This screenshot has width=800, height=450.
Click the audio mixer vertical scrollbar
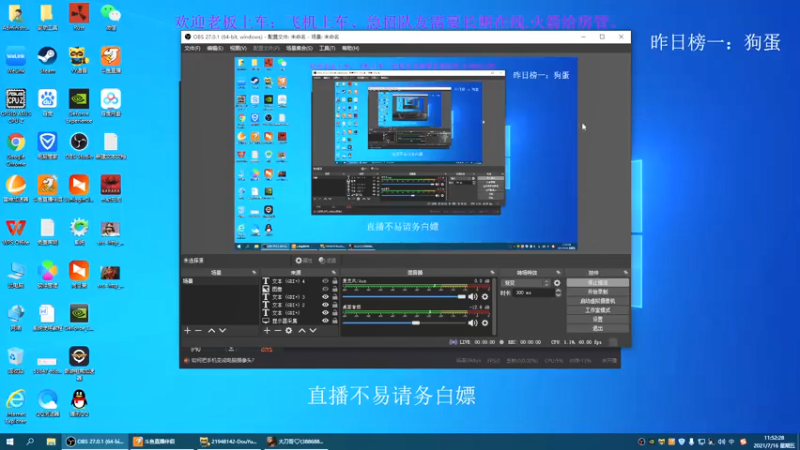tap(494, 306)
